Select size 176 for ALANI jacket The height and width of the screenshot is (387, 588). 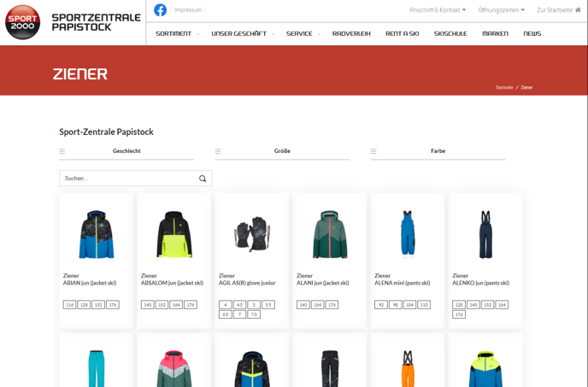[332, 305]
